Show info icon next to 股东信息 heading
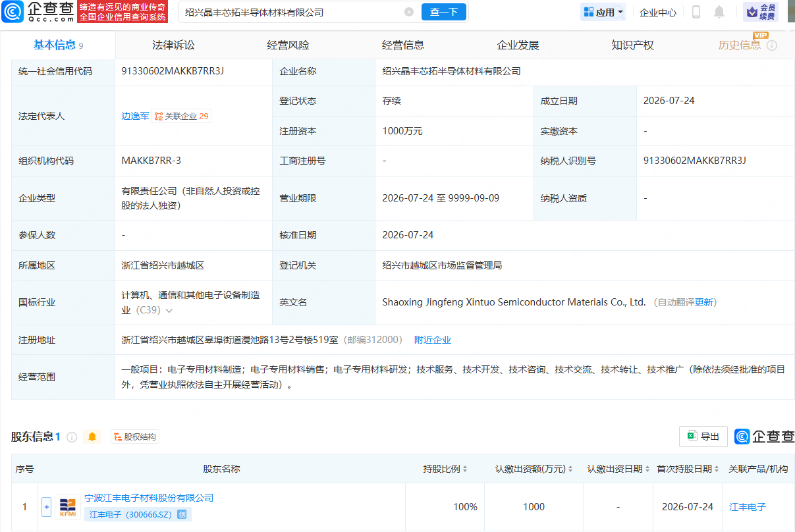Image resolution: width=795 pixels, height=532 pixels. (x=72, y=437)
